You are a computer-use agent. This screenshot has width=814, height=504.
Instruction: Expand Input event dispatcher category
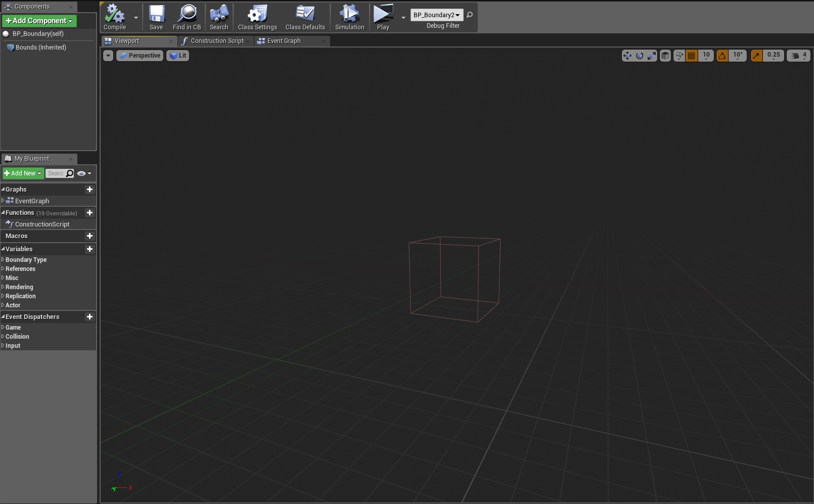click(3, 345)
